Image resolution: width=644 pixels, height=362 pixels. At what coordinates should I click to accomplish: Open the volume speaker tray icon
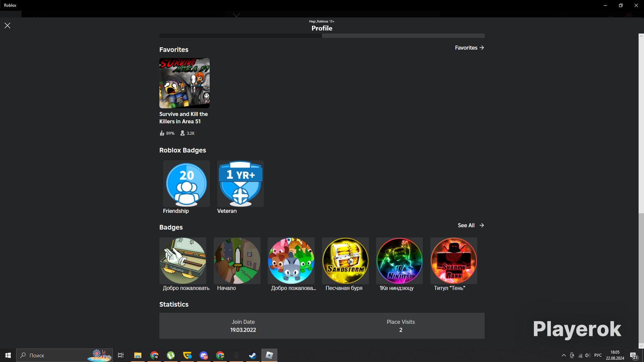coord(587,355)
